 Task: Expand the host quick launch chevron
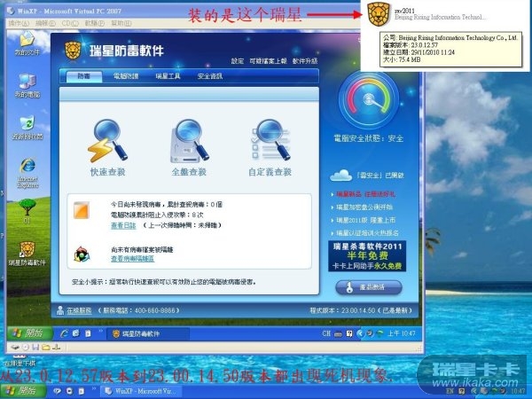click(94, 388)
